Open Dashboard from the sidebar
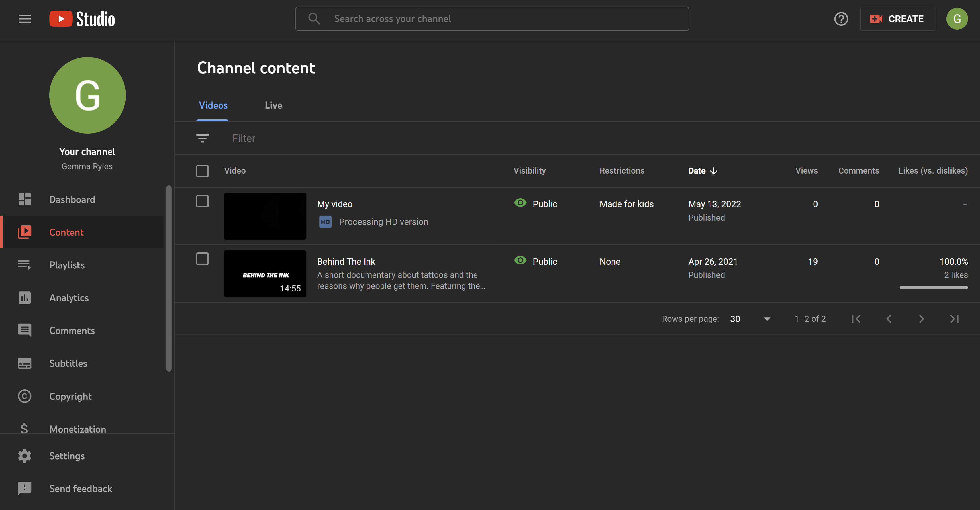 click(72, 199)
